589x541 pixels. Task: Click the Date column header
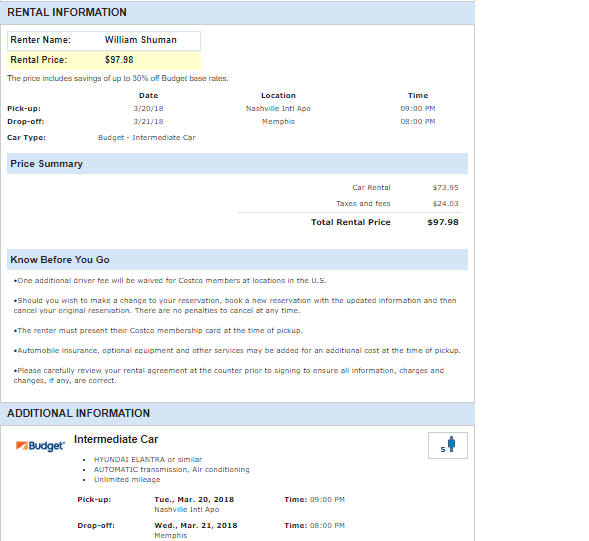pyautogui.click(x=148, y=95)
